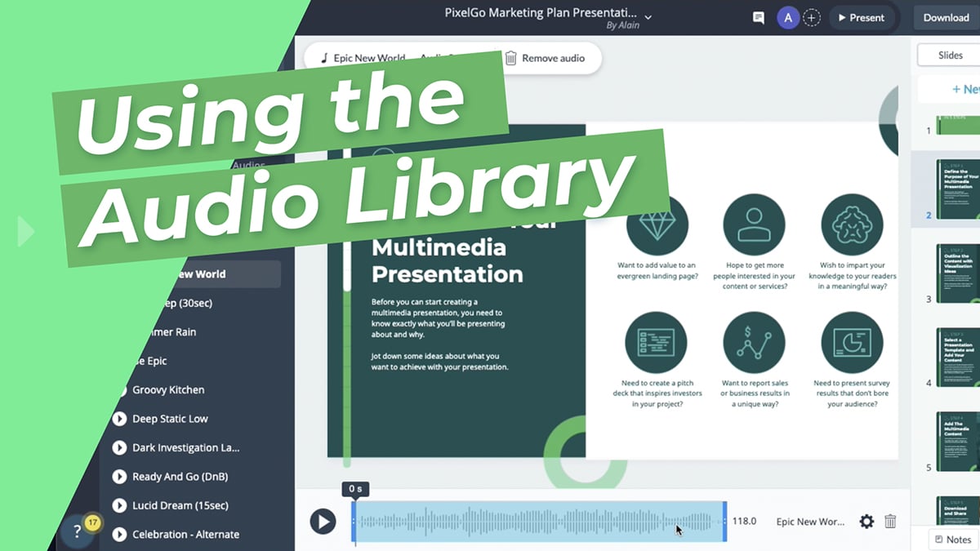Click the 0 s playhead marker
The image size is (980, 551).
355,489
